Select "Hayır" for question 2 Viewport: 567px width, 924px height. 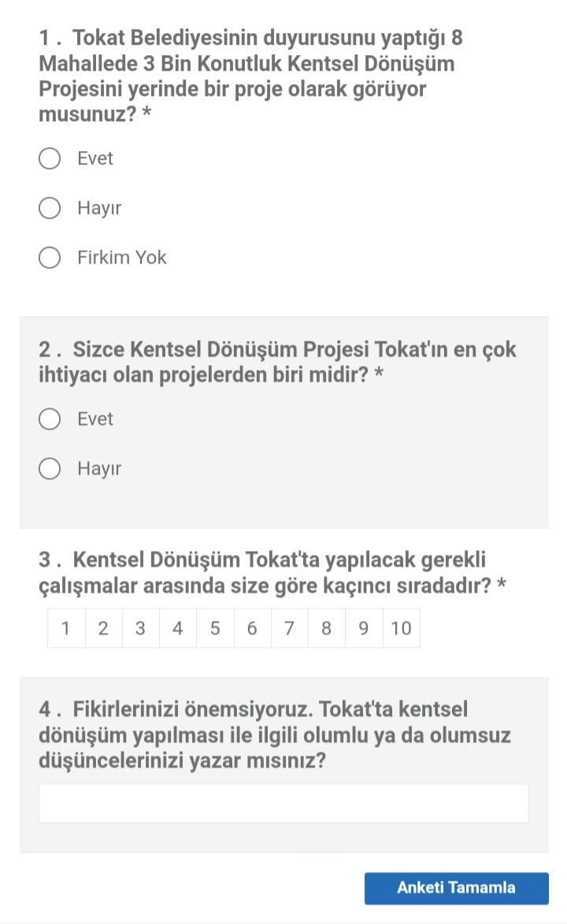coord(50,470)
